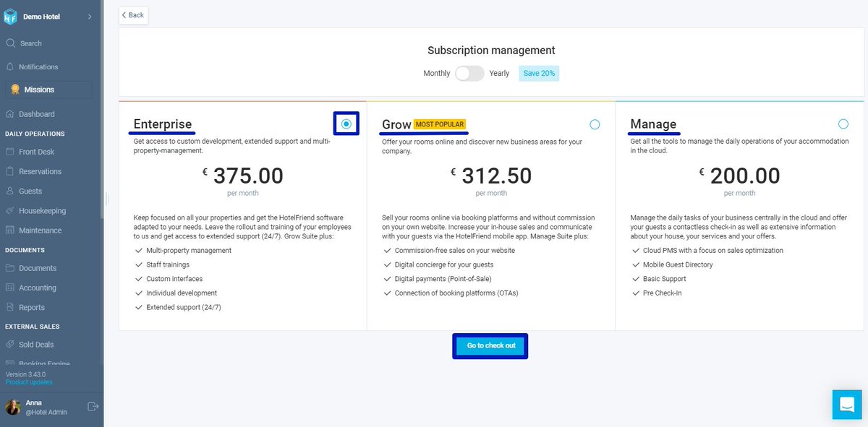Click the Missions button
The width and height of the screenshot is (868, 427).
pos(49,90)
